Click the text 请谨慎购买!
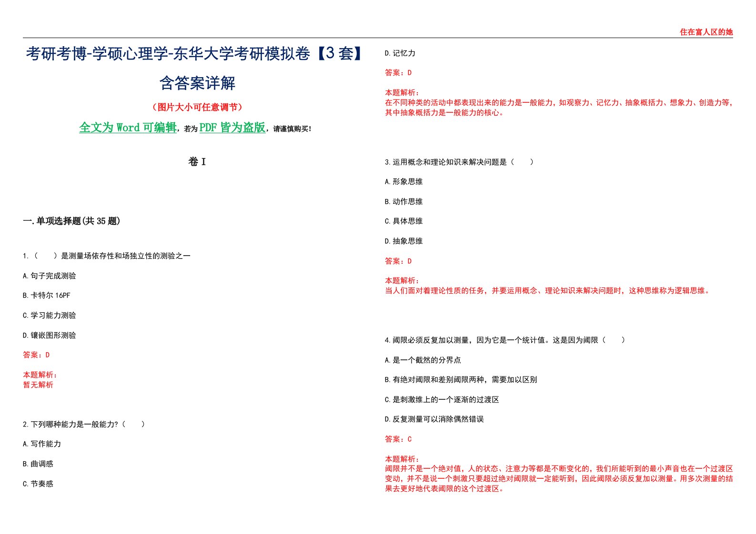Viewport: 756px width, 534px height. pyautogui.click(x=292, y=129)
